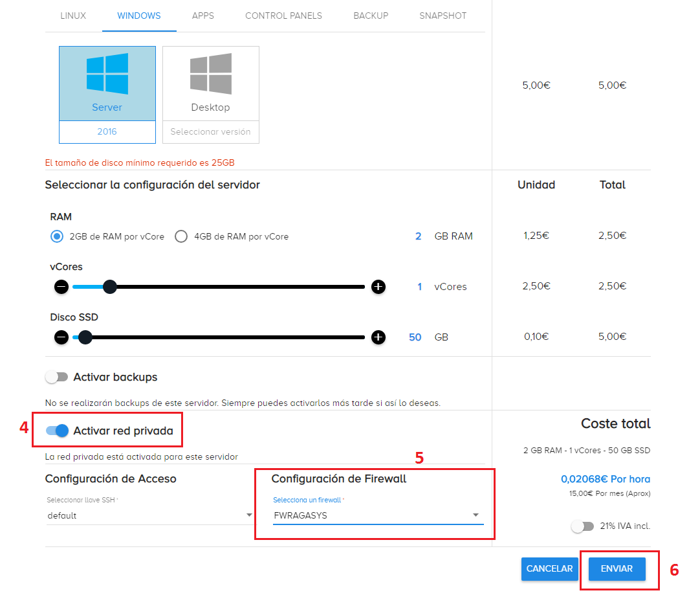Click the minus icon to reduce vCores

coord(61,286)
